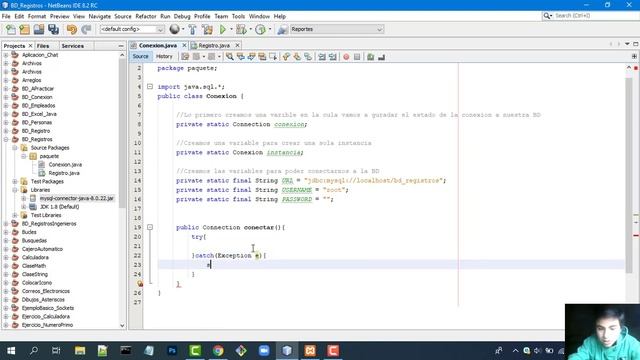This screenshot has width=640, height=360.
Task: Click the History view button
Action: pyautogui.click(x=164, y=56)
